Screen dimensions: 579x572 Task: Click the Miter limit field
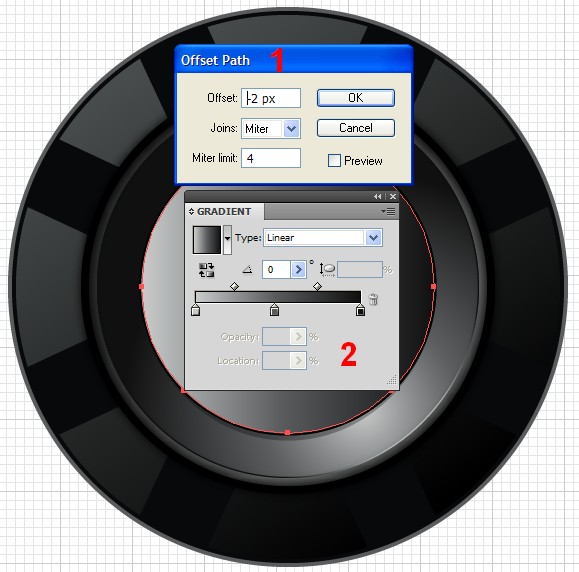(271, 158)
